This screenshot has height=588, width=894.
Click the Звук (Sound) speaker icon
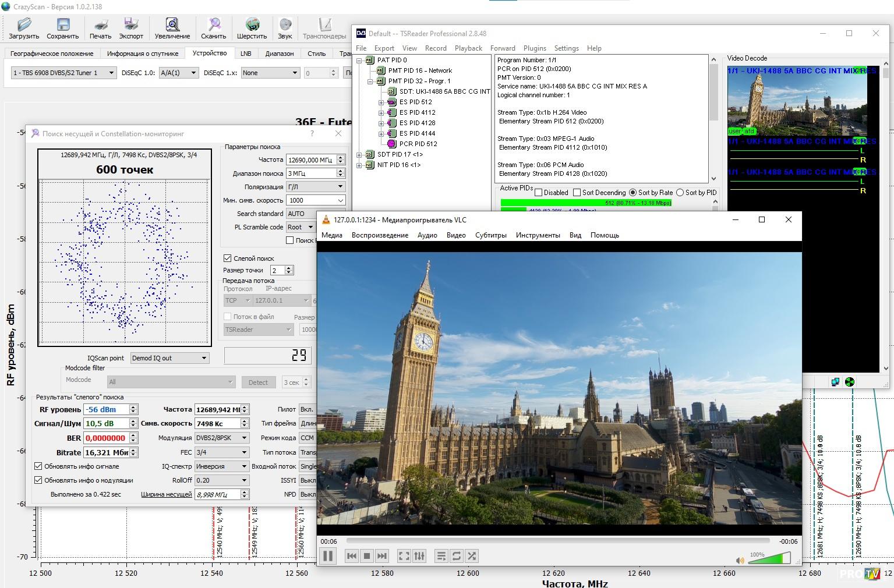[285, 27]
